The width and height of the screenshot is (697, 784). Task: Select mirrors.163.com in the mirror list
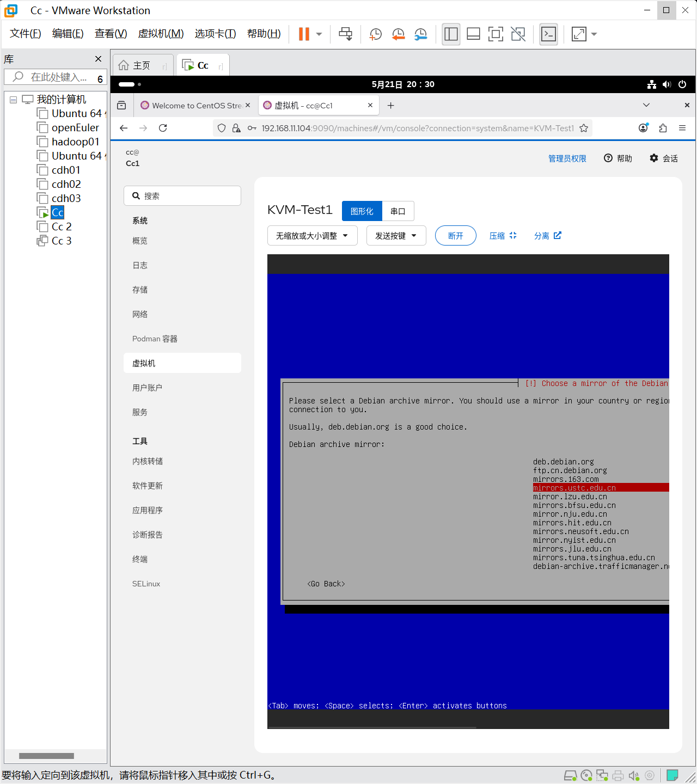point(566,479)
